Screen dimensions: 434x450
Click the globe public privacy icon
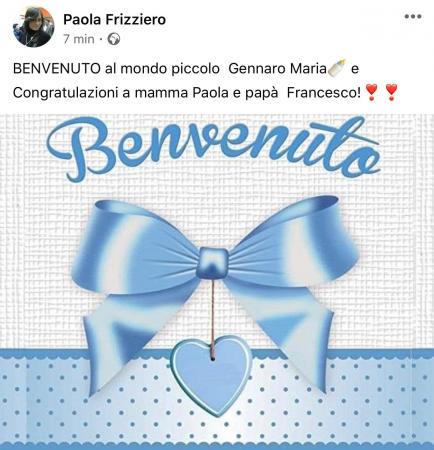[x=114, y=39]
